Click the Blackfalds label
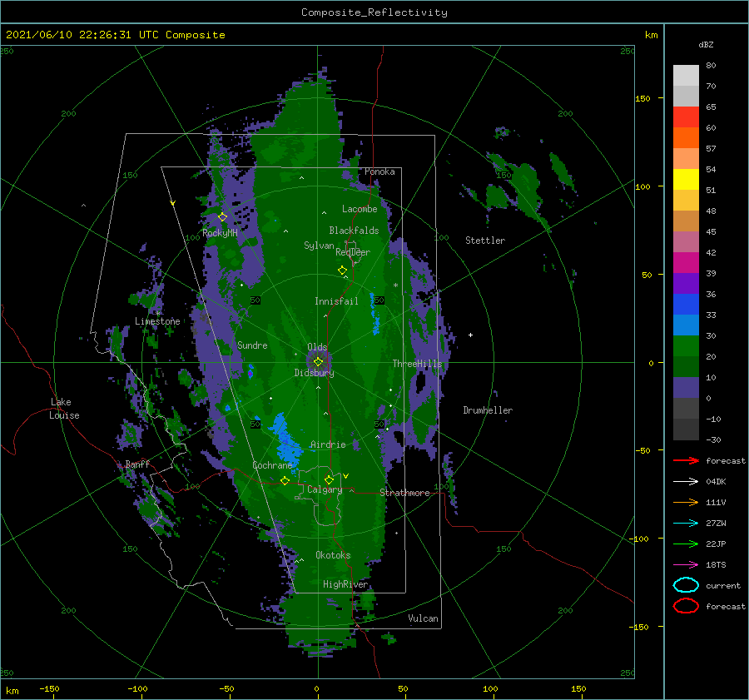The height and width of the screenshot is (700, 749). 354,231
